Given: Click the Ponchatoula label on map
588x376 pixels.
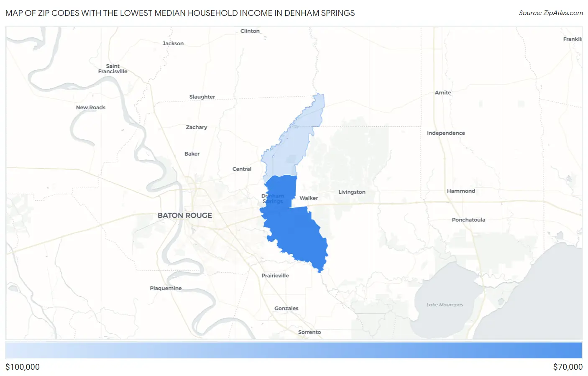Looking at the screenshot, I should (x=468, y=220).
